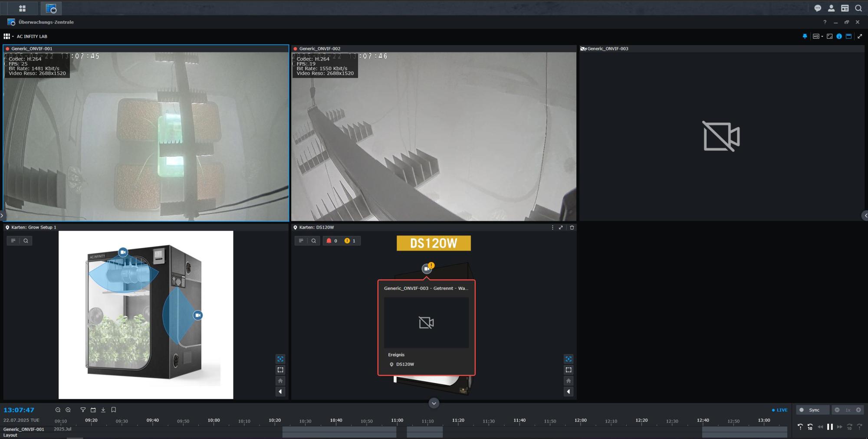Viewport: 868px width, 439px height.
Task: Open help question mark in Überwachungs-Zentrale
Action: [825, 22]
